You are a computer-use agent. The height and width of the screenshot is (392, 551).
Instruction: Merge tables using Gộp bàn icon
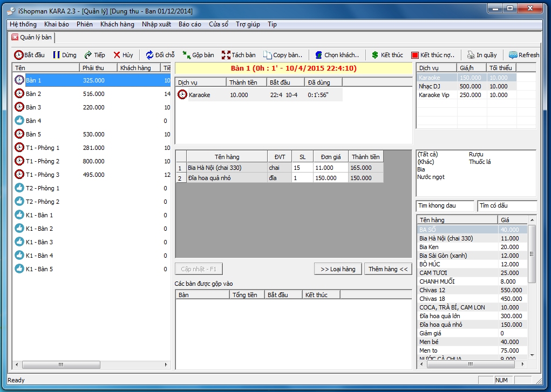point(186,55)
